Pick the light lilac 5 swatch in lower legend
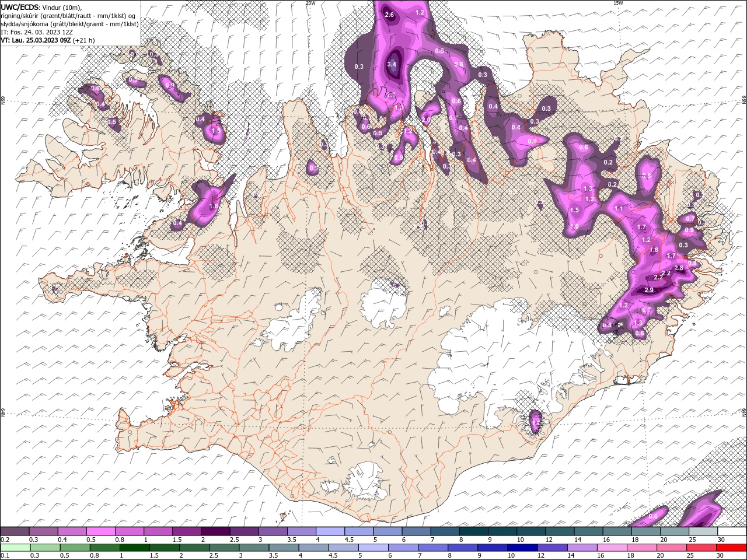 coord(373,548)
